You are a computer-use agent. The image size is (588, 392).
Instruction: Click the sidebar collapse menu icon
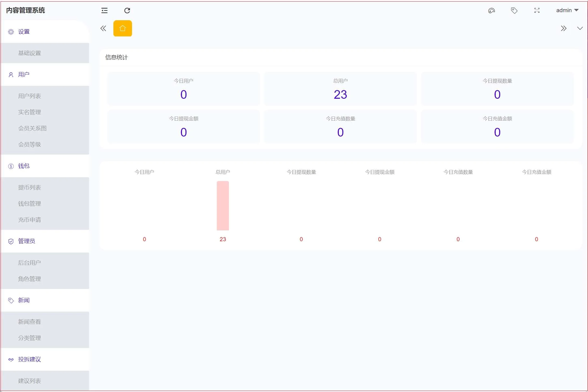pyautogui.click(x=104, y=11)
